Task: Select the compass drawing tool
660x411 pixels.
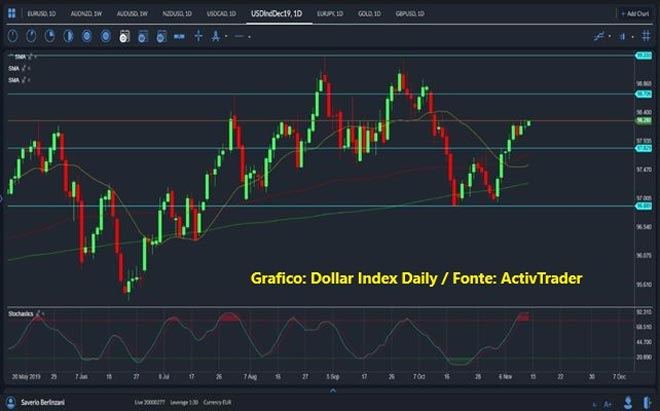Action: pyautogui.click(x=215, y=35)
